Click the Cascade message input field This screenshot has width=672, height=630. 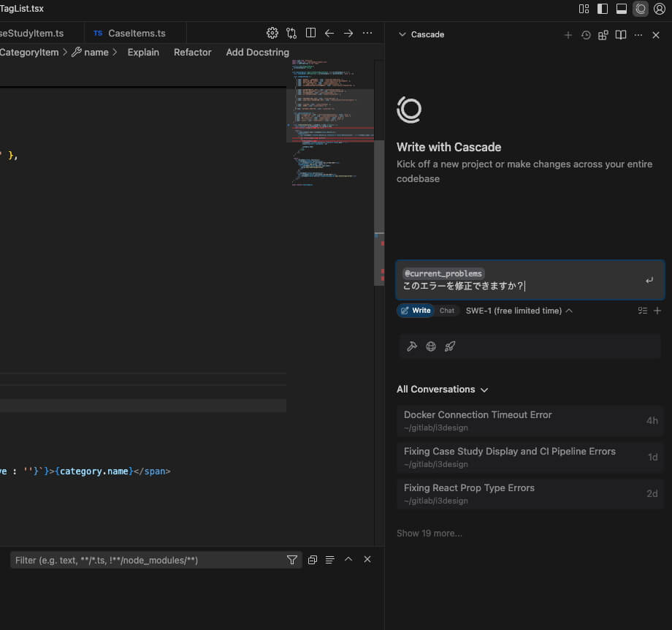point(530,280)
